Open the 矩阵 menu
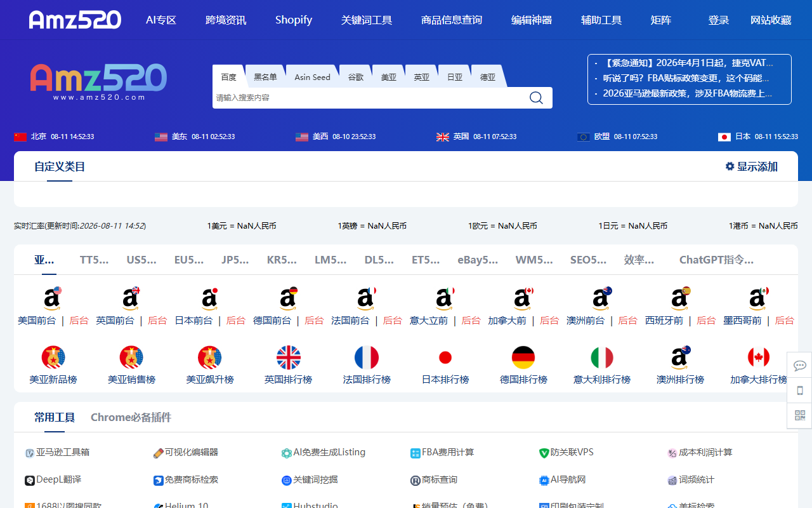Viewport: 812px width, 508px height. coord(661,20)
